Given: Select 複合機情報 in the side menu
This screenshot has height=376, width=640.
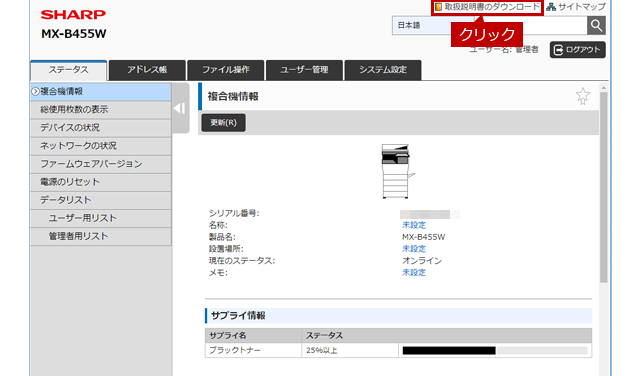Looking at the screenshot, I should click(x=100, y=92).
